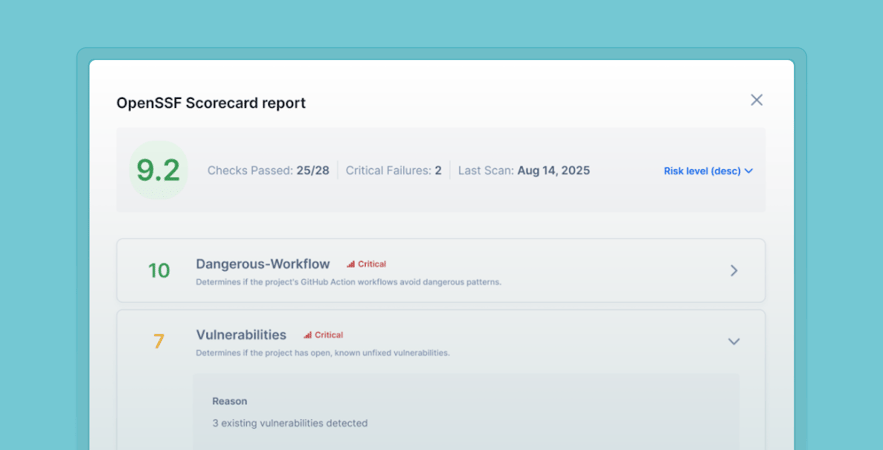Click the red Critical bars icon on Vulnerabilities
This screenshot has height=450, width=883.
point(308,336)
